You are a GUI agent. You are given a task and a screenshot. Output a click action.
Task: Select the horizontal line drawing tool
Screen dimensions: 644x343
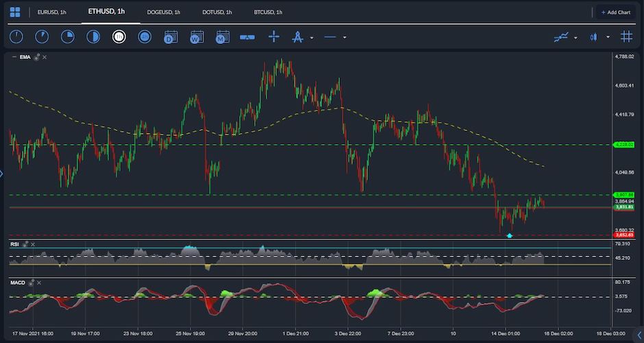(x=330, y=38)
